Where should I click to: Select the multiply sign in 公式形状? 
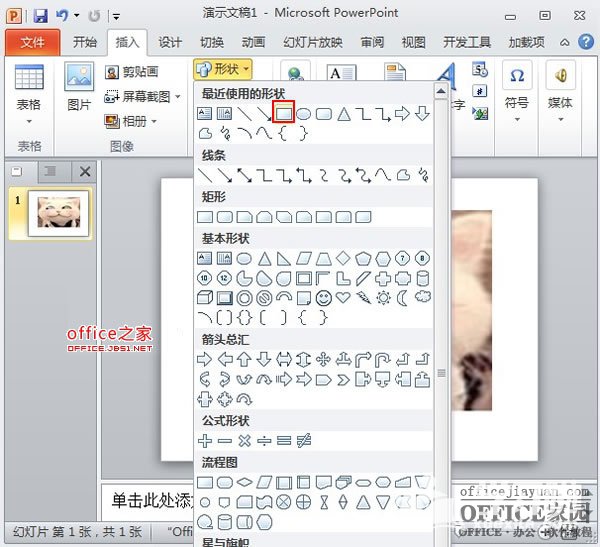click(244, 441)
